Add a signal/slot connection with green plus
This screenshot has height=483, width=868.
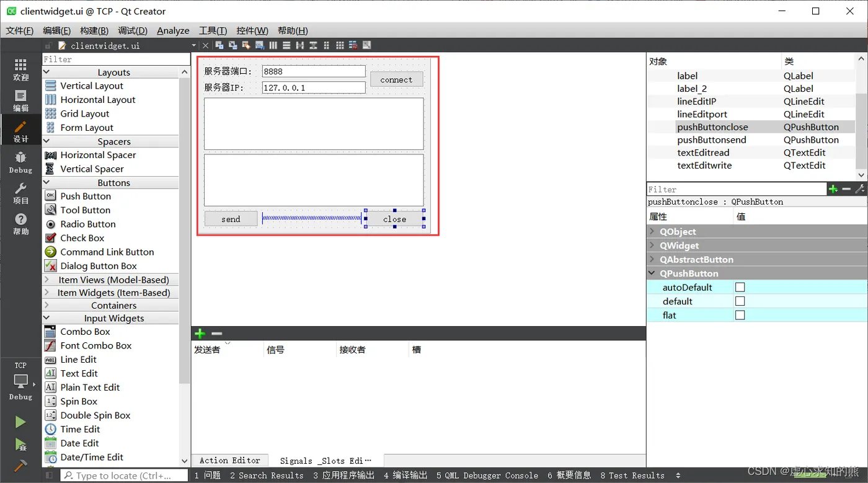click(200, 334)
